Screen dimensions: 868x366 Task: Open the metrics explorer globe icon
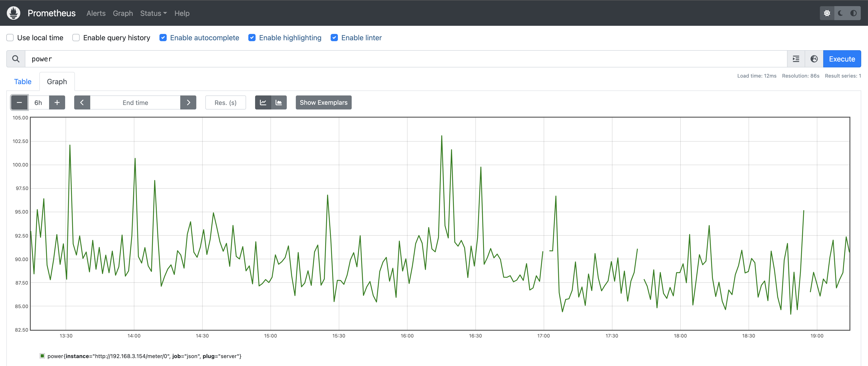point(814,59)
